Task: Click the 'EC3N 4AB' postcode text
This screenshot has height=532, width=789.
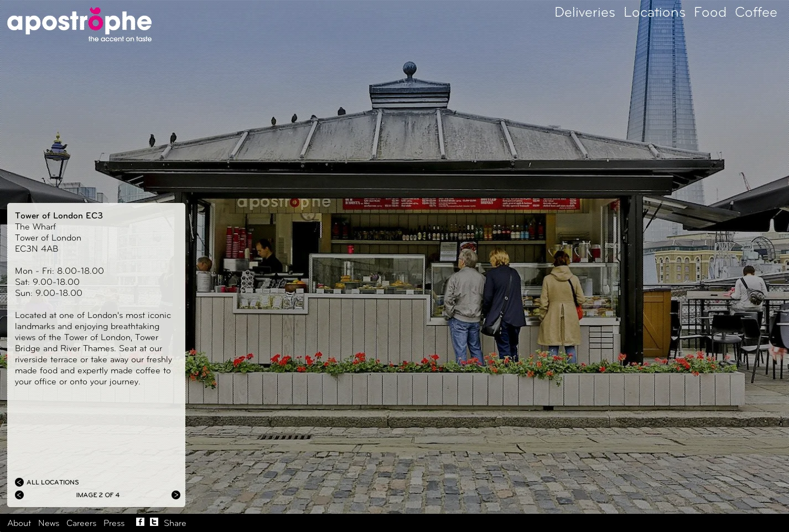Action: [x=37, y=249]
